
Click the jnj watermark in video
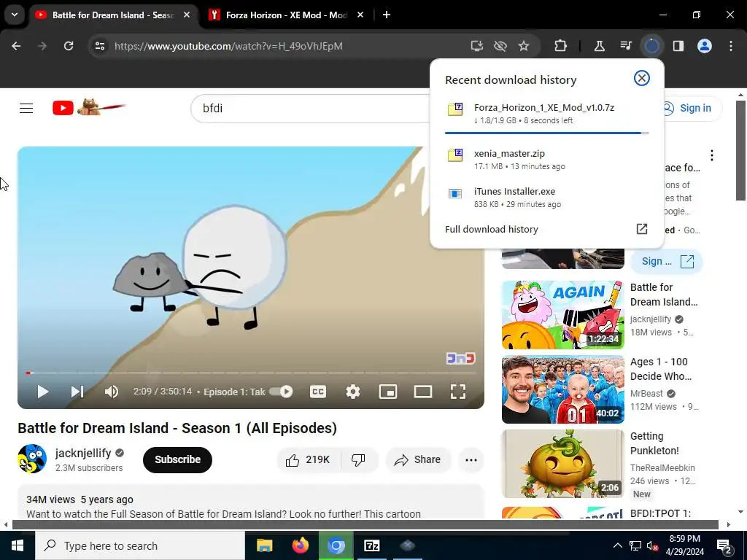click(461, 358)
